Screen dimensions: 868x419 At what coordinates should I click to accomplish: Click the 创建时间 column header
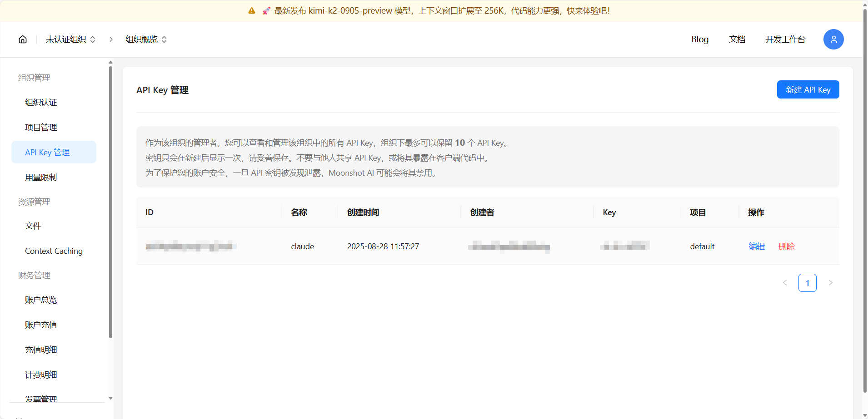363,212
